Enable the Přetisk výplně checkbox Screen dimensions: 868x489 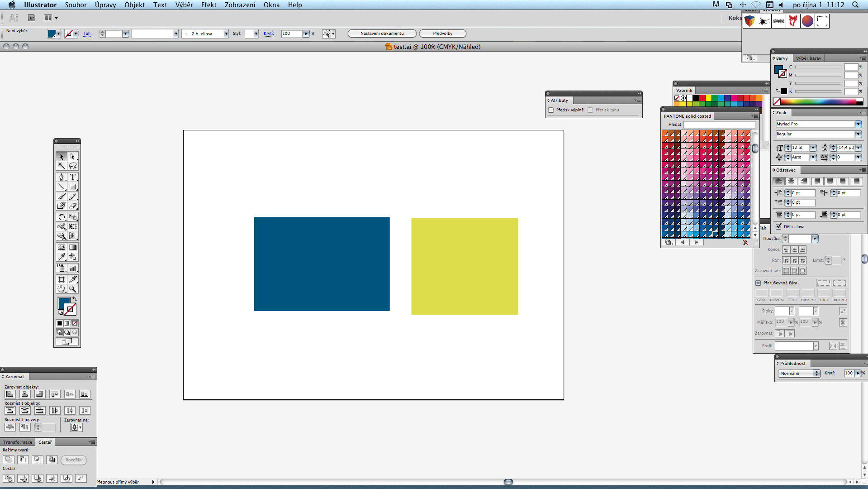click(551, 110)
